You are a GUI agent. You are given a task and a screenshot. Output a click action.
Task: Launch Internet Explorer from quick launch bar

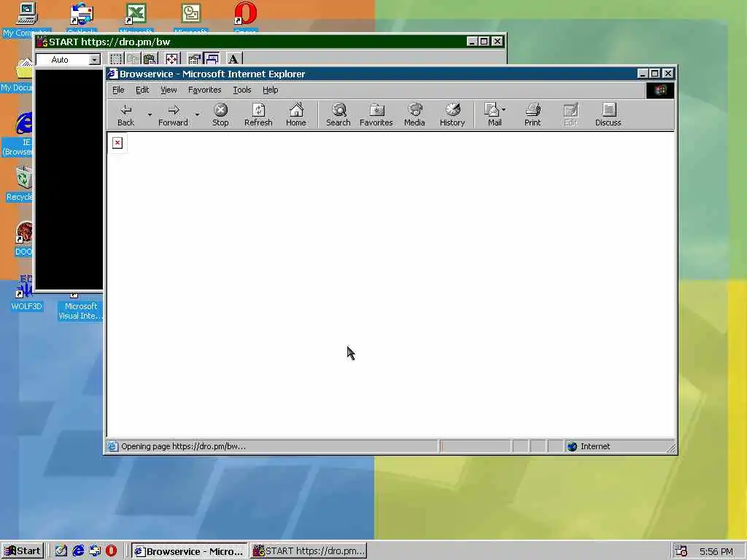click(x=78, y=551)
